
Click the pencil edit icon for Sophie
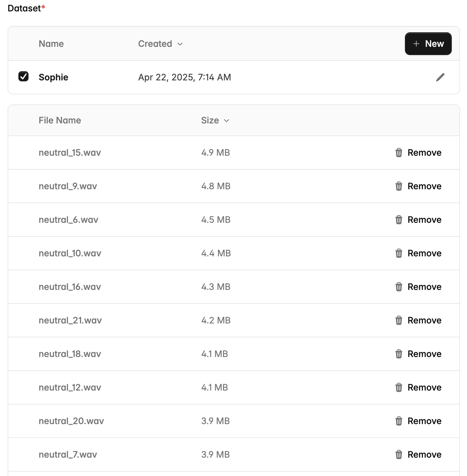point(440,77)
